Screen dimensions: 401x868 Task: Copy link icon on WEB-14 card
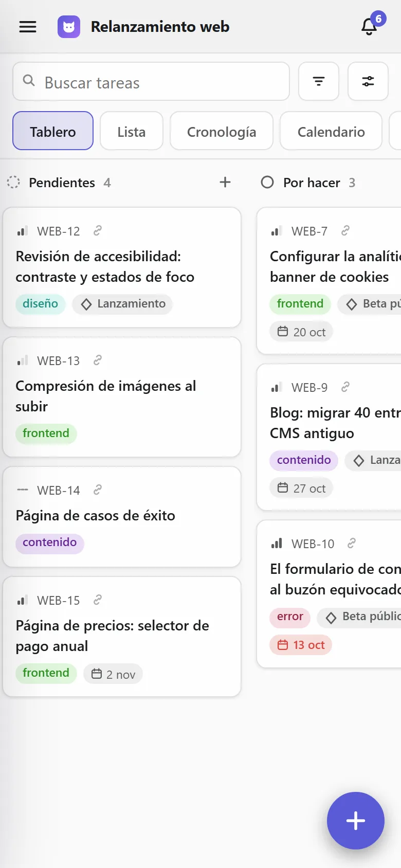(98, 490)
